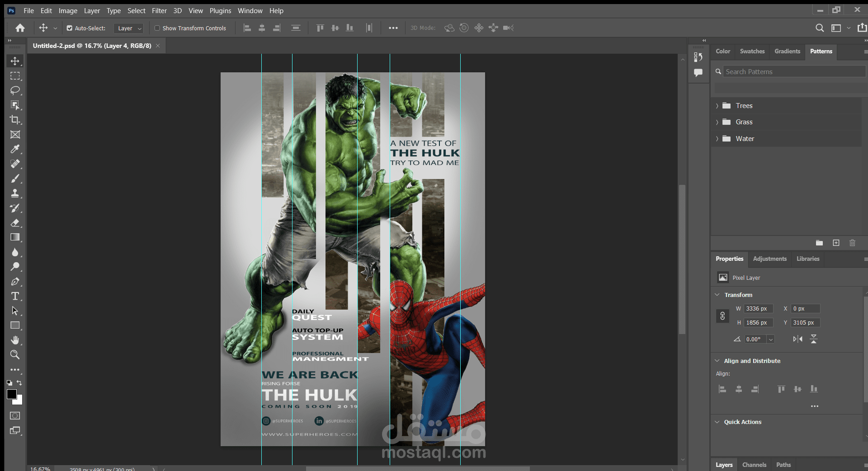Open the Filter menu
Image resolution: width=868 pixels, height=471 pixels.
(159, 11)
